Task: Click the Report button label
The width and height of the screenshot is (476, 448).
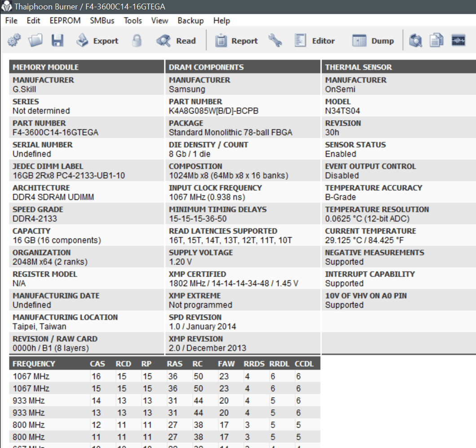Action: (x=244, y=41)
